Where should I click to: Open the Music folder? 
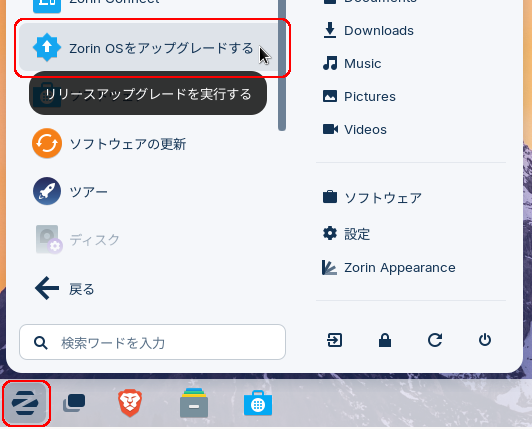coord(411,63)
